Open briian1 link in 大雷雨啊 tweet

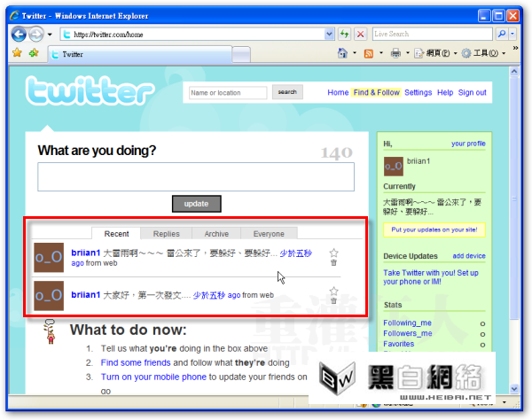click(x=85, y=253)
